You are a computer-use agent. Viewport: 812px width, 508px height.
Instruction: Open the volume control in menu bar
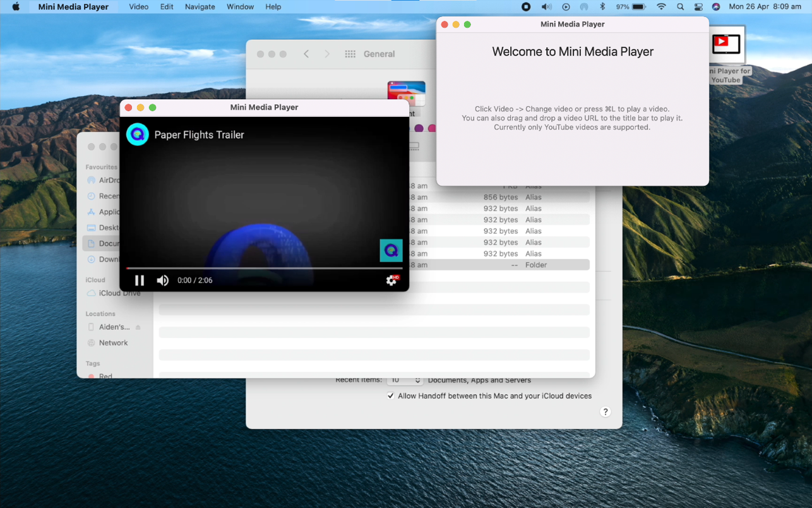coord(546,7)
